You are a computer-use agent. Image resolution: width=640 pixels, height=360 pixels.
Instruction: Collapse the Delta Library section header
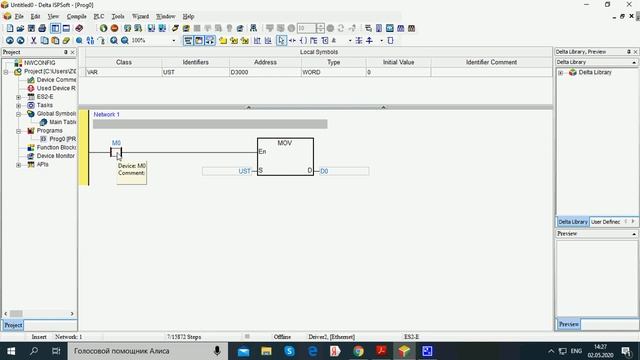point(634,62)
